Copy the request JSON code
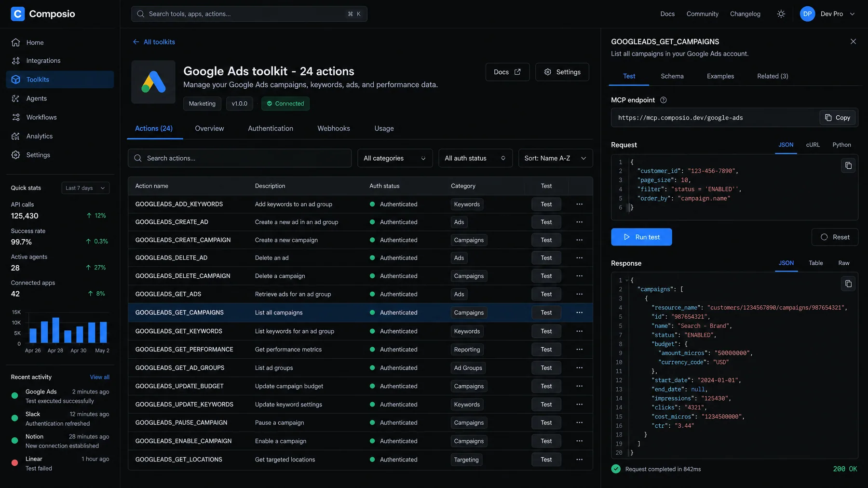The image size is (868, 488). pyautogui.click(x=848, y=165)
